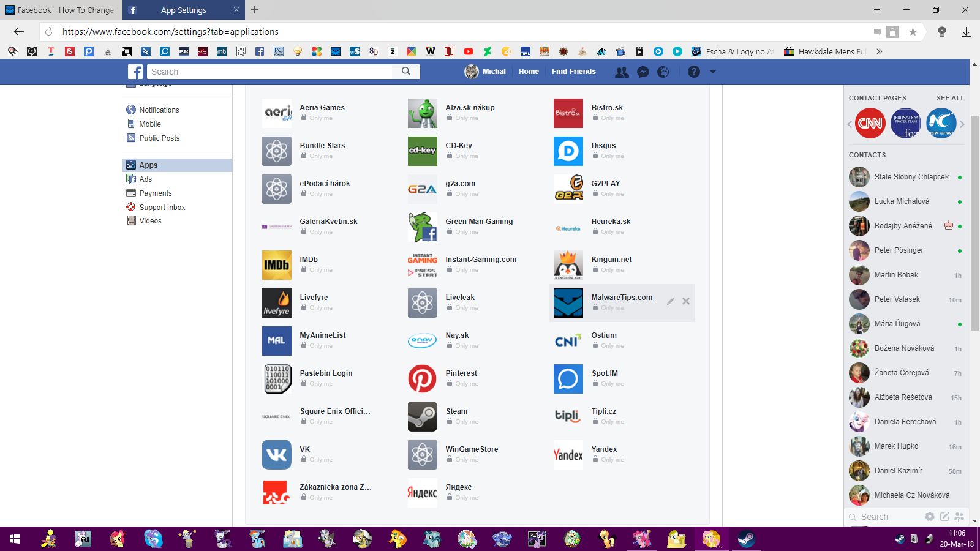Expand the account settings dropdown arrow
The height and width of the screenshot is (551, 980).
click(712, 72)
